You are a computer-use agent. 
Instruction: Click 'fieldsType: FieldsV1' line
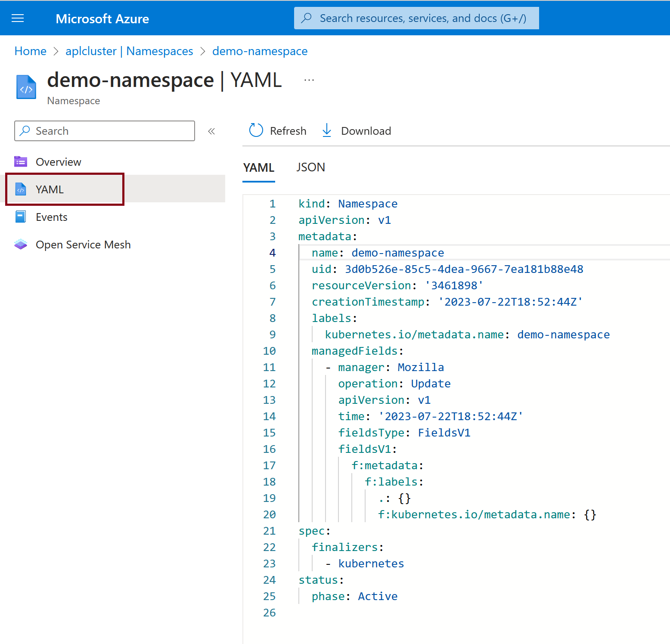coord(404,433)
